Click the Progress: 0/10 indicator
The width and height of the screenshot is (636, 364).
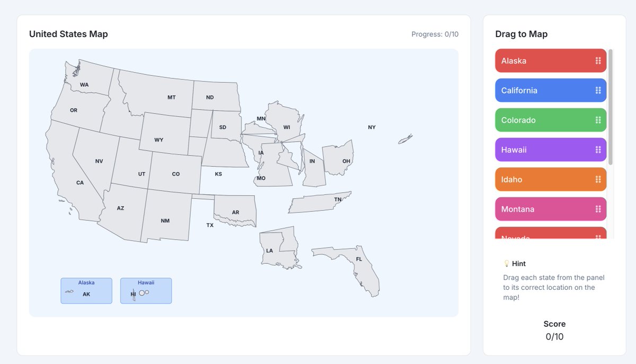click(435, 34)
